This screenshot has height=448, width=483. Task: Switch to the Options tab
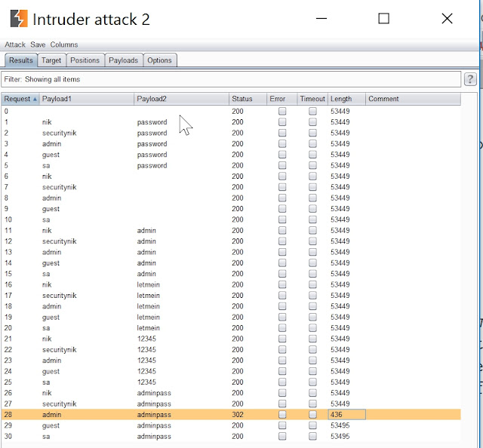159,60
